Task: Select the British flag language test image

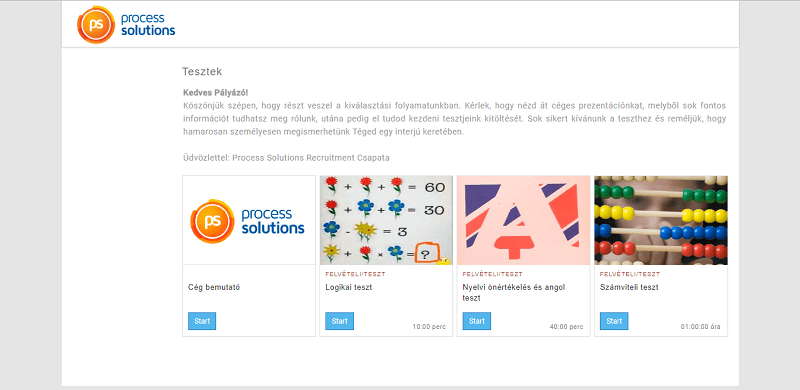Action: tap(523, 220)
